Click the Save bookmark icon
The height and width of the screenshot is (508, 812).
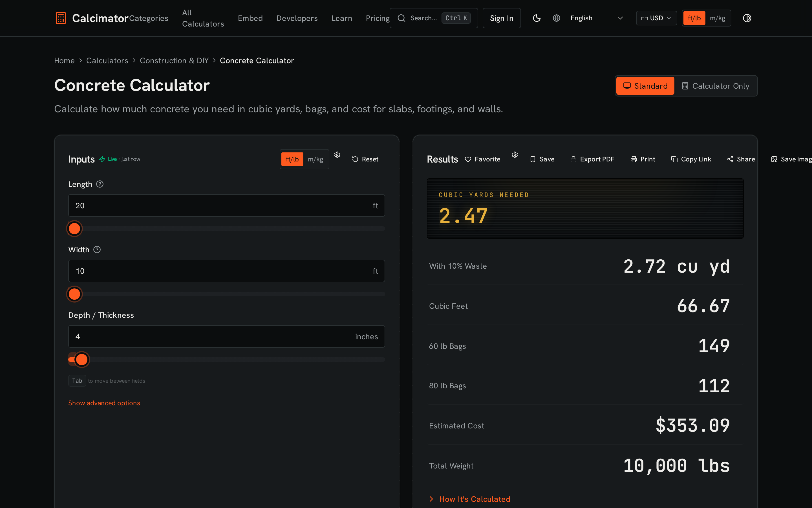[x=533, y=159]
